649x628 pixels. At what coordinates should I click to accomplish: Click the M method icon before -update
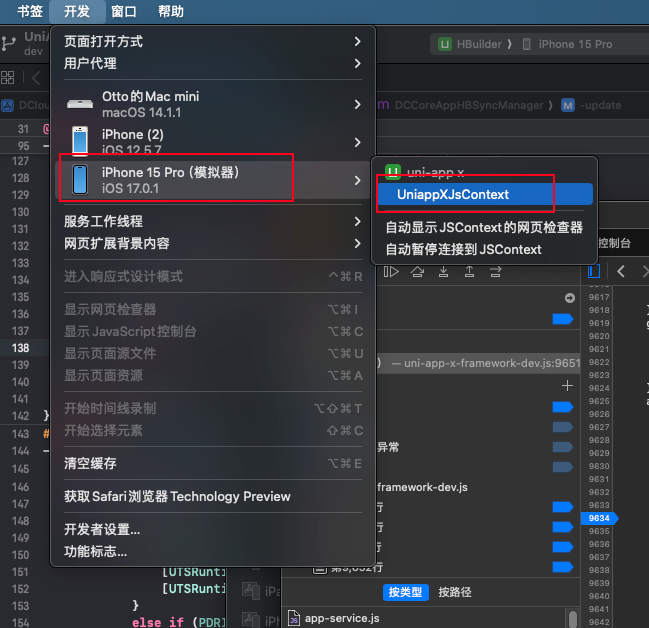(568, 105)
